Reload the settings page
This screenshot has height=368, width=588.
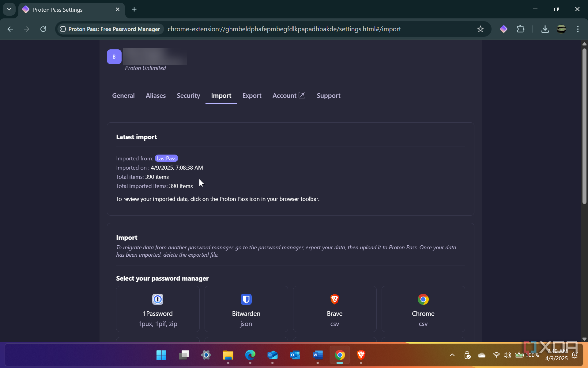tap(43, 29)
